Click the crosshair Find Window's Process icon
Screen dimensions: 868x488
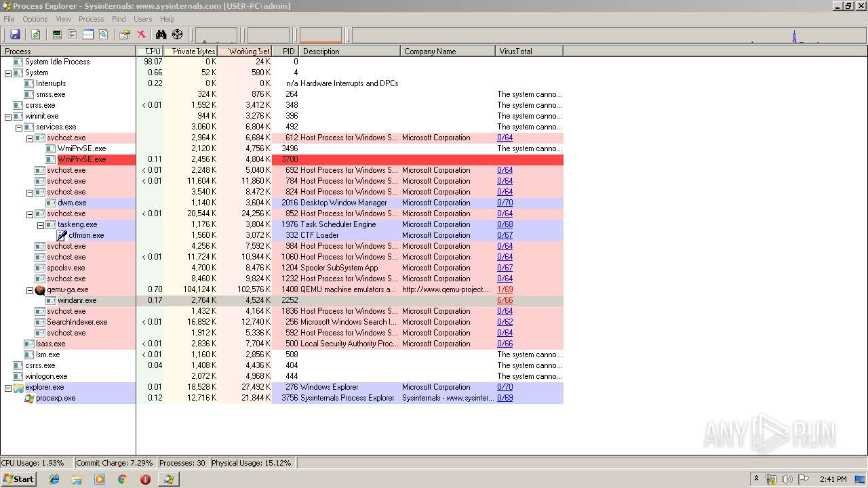[178, 35]
